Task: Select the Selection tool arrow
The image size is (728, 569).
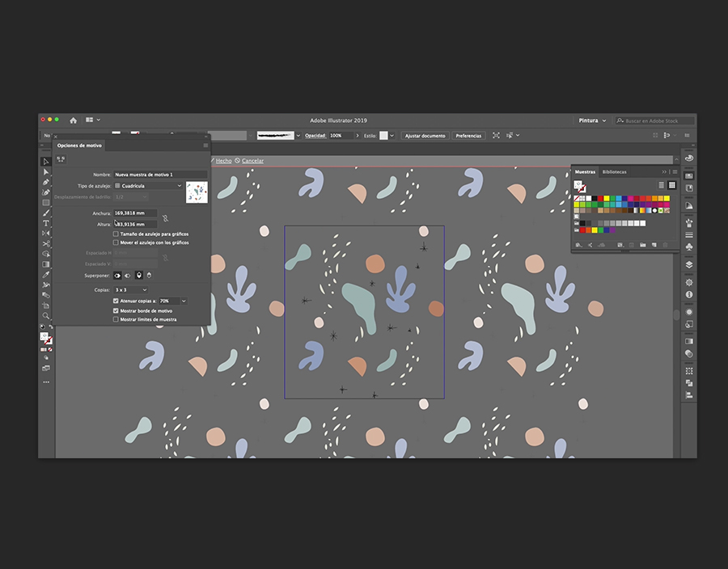Action: [45, 162]
